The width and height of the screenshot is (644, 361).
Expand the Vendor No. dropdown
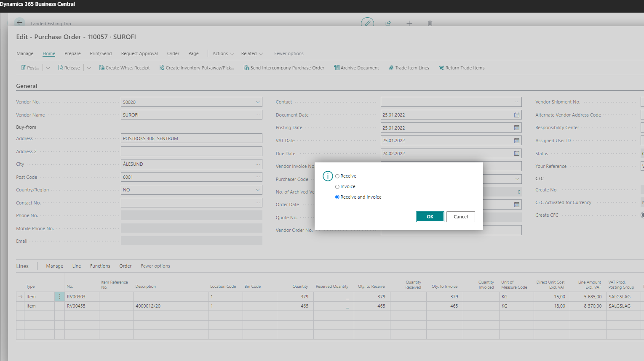click(257, 102)
